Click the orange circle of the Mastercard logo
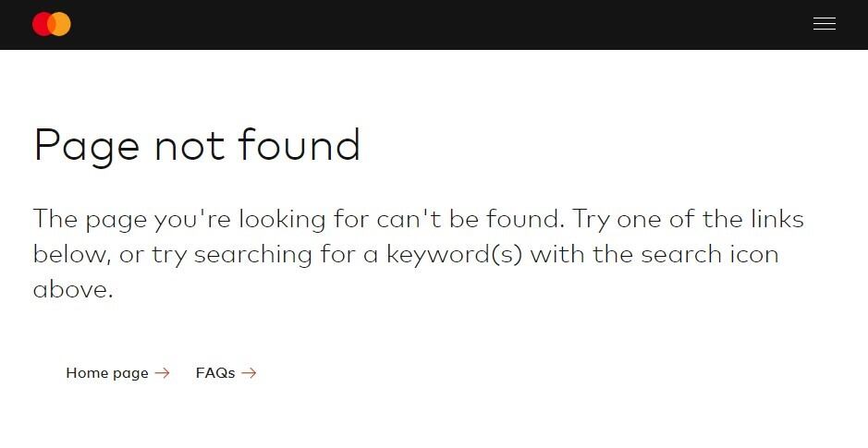 pyautogui.click(x=62, y=24)
